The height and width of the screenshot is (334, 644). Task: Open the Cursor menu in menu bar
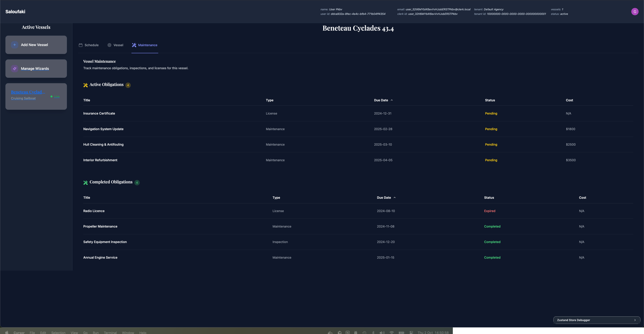[x=19, y=332]
